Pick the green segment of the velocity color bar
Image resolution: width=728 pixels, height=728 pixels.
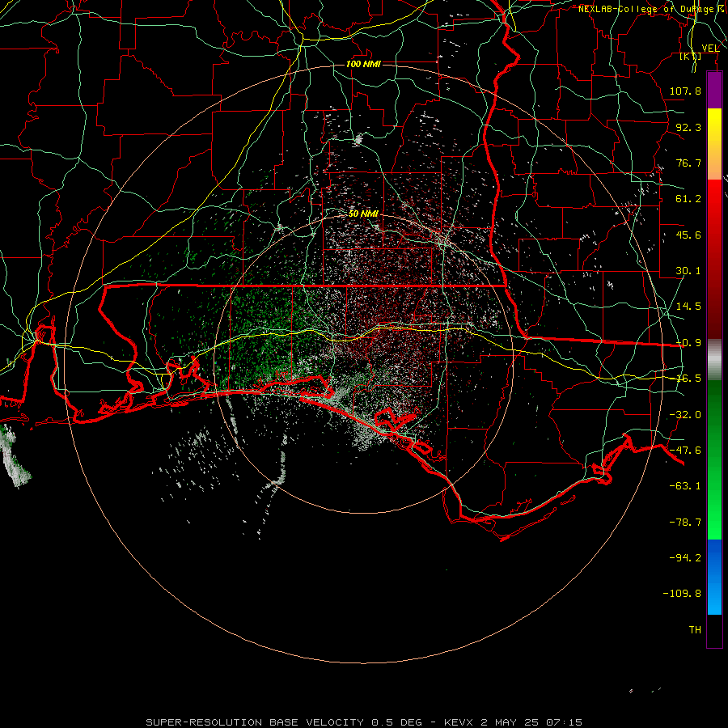[714, 459]
